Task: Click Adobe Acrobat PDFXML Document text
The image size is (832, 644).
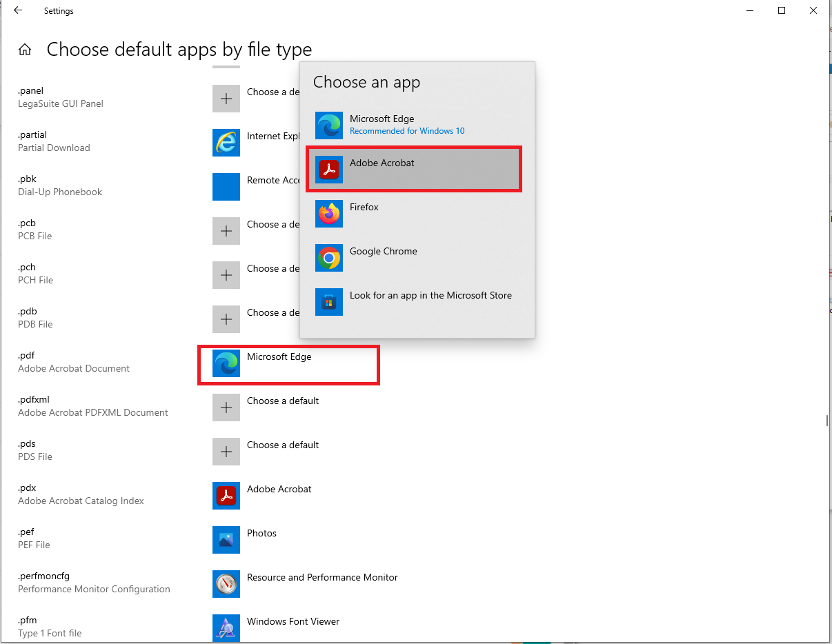Action: point(93,412)
